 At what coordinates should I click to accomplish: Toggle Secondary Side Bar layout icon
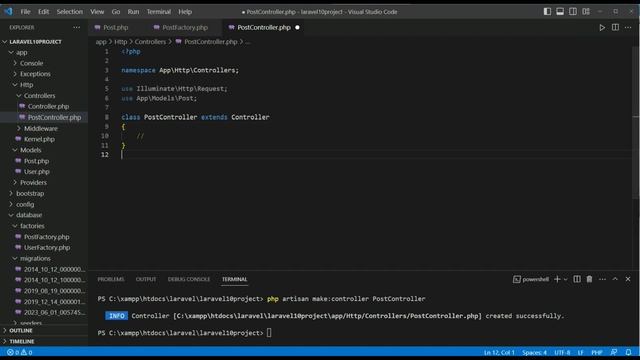573,11
